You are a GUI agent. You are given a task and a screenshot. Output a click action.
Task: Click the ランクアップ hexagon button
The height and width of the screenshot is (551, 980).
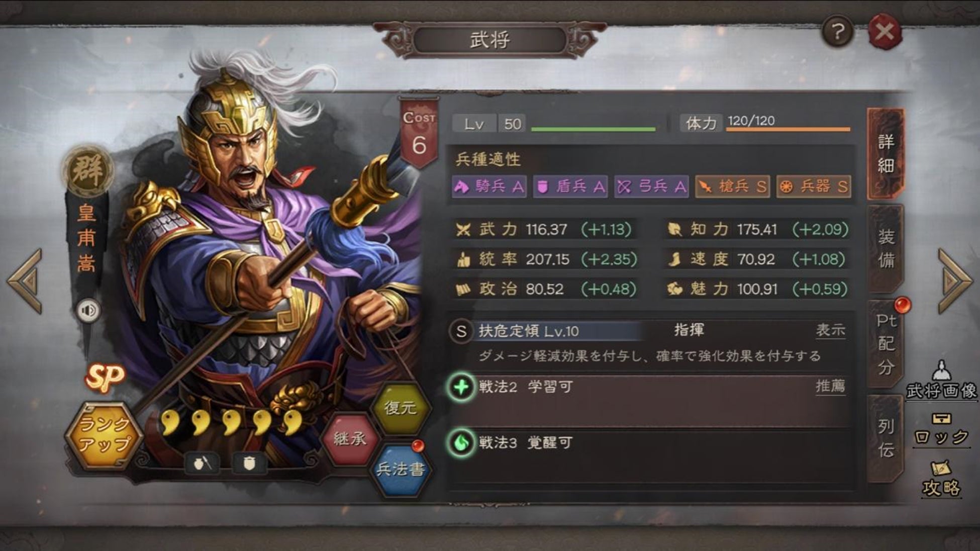coord(105,435)
